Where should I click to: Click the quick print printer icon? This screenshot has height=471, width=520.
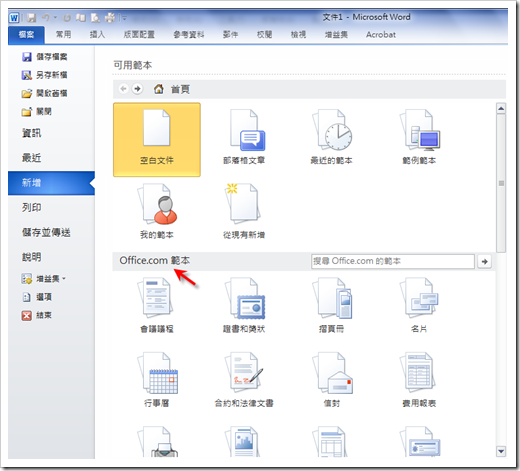(110, 18)
